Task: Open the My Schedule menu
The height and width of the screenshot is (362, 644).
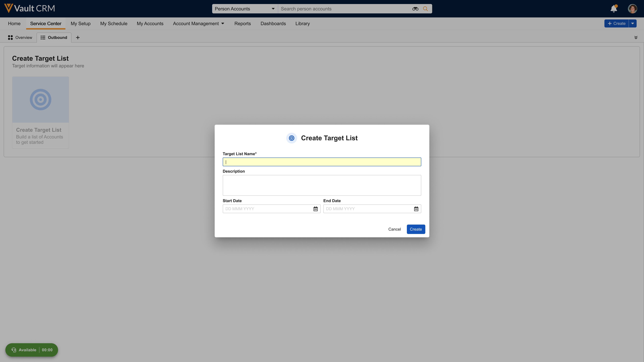Action: [x=114, y=23]
